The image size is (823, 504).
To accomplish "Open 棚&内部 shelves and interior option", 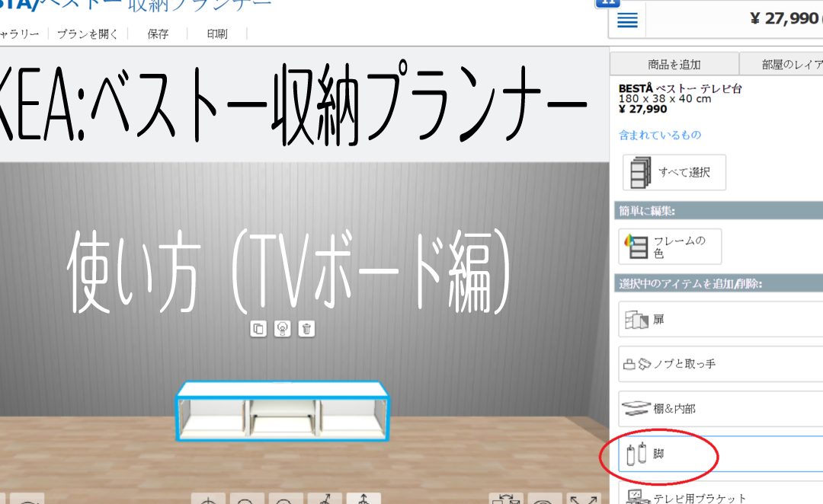I will 721,408.
